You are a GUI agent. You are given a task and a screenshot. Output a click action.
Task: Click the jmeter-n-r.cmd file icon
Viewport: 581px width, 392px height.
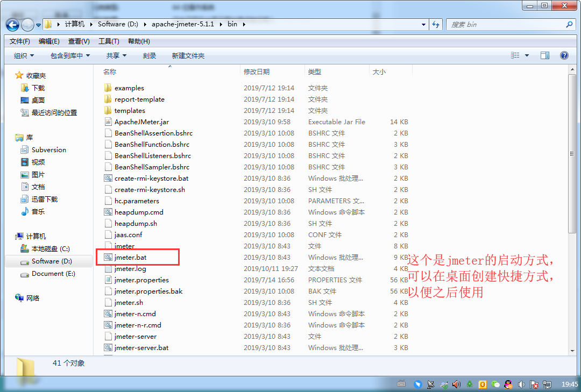pyautogui.click(x=108, y=325)
